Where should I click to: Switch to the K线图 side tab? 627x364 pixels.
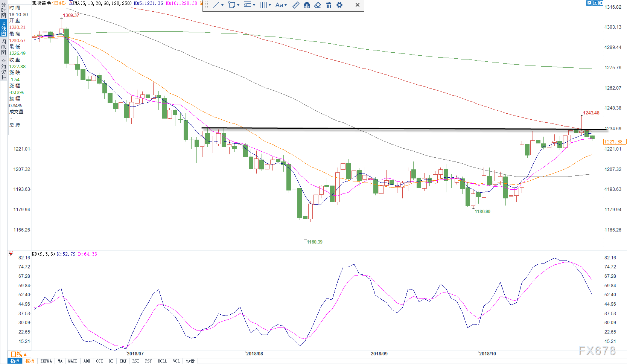coord(3,29)
